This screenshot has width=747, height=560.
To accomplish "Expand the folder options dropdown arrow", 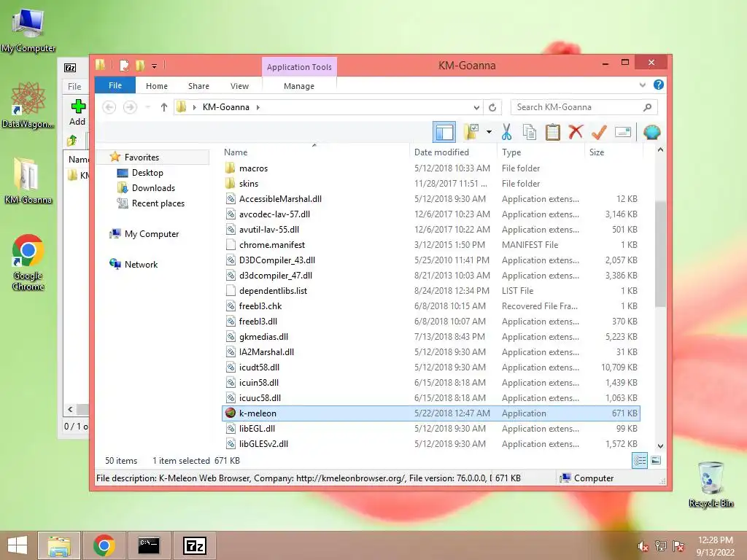I will (x=489, y=132).
